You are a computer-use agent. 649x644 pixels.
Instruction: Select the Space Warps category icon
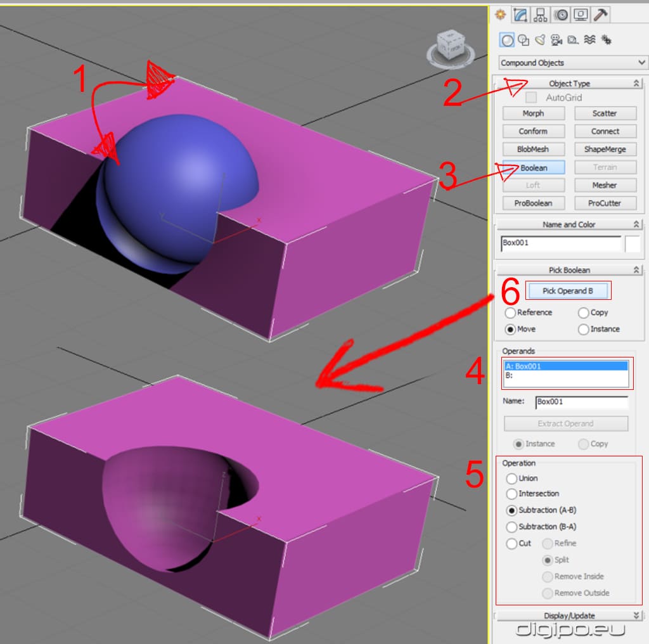[589, 40]
